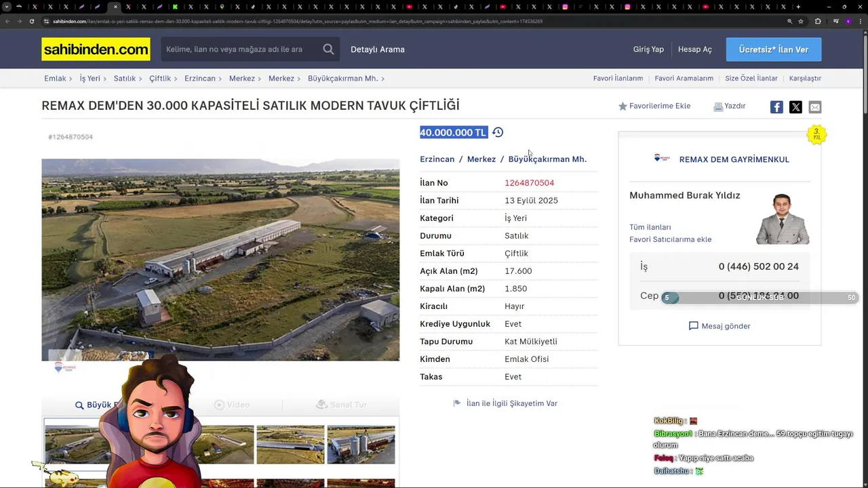Click the work phone 0 (446) 502 00 24
Viewport: 868px width, 488px height.
click(x=758, y=266)
